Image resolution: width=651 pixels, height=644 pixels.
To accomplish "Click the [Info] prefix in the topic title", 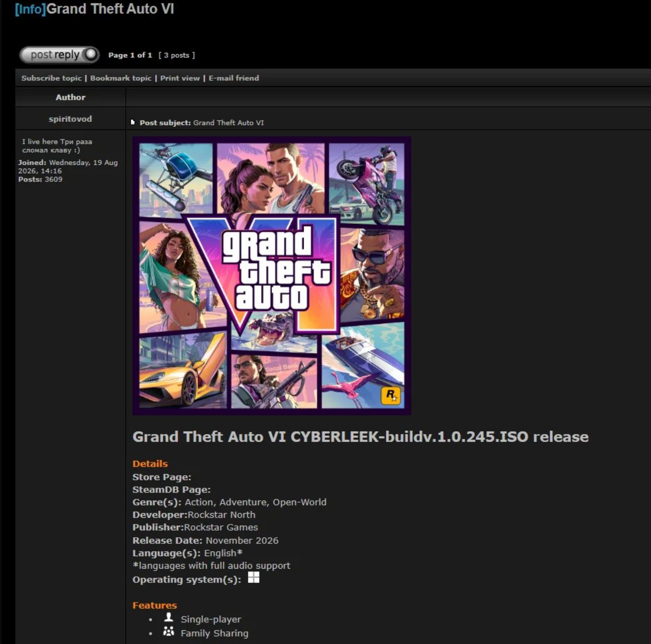I will [30, 9].
